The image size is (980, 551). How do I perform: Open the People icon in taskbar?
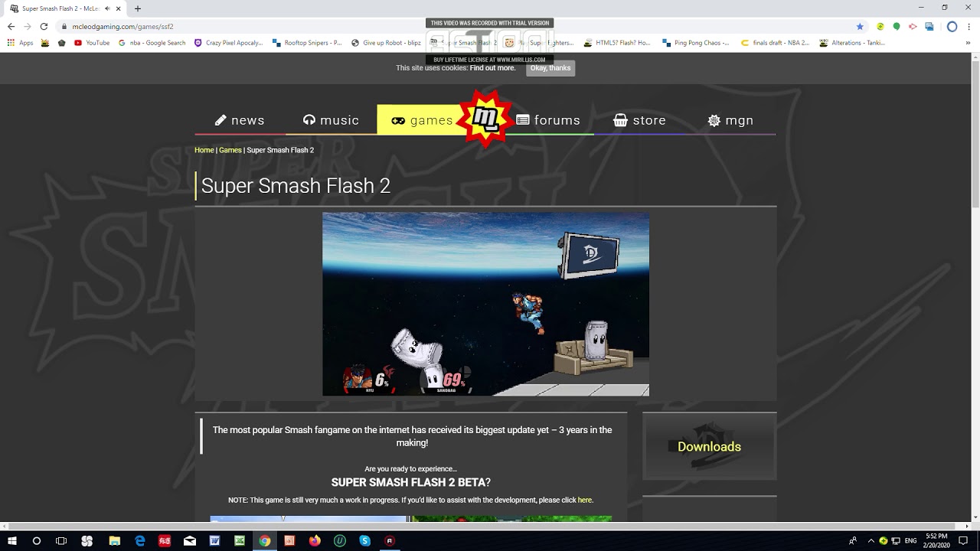(x=853, y=541)
